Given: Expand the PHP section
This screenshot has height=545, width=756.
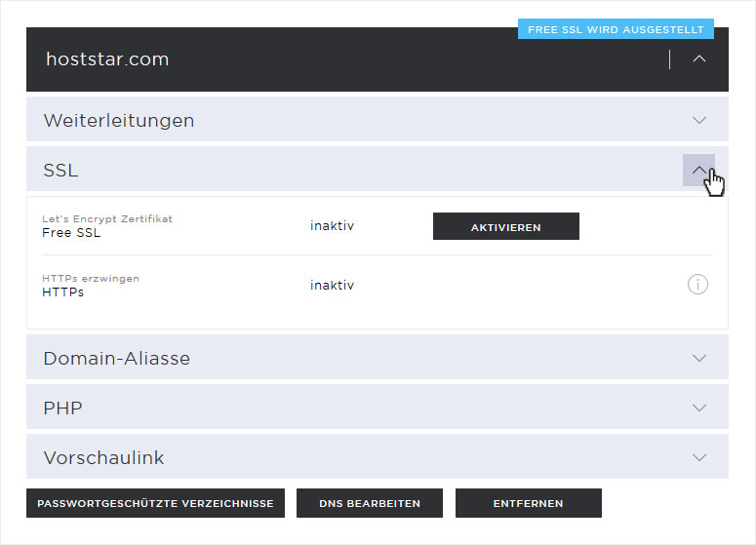Looking at the screenshot, I should (x=699, y=408).
